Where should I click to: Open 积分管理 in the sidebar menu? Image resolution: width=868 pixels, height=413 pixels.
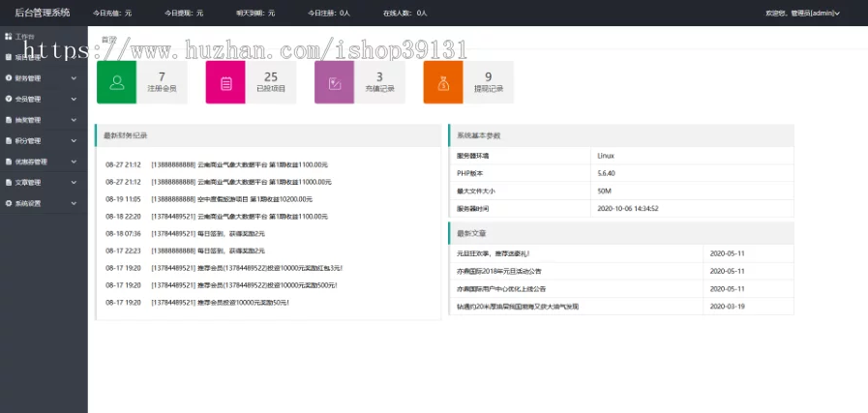coord(28,140)
